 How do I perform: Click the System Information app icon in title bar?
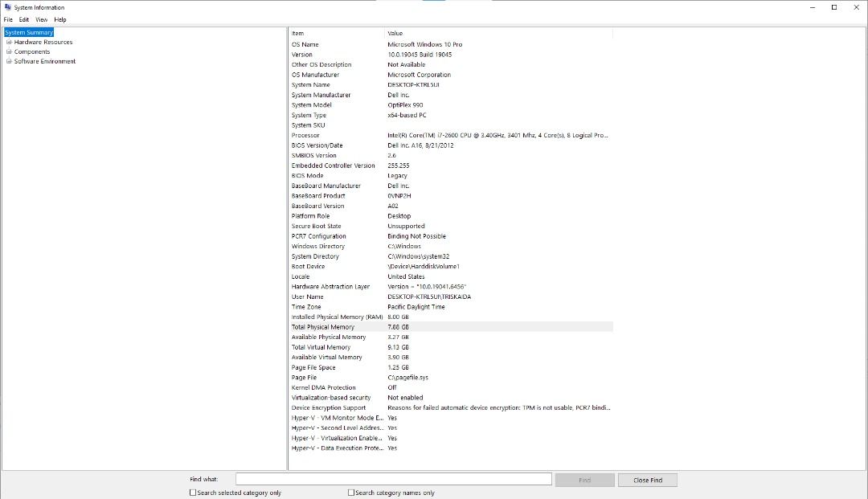[x=8, y=7]
